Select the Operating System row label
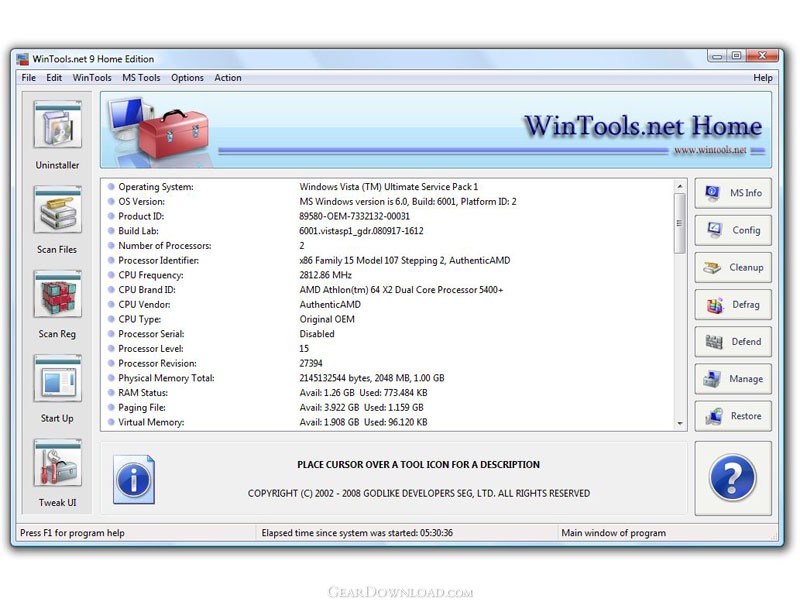Image resolution: width=800 pixels, height=600 pixels. pos(156,187)
